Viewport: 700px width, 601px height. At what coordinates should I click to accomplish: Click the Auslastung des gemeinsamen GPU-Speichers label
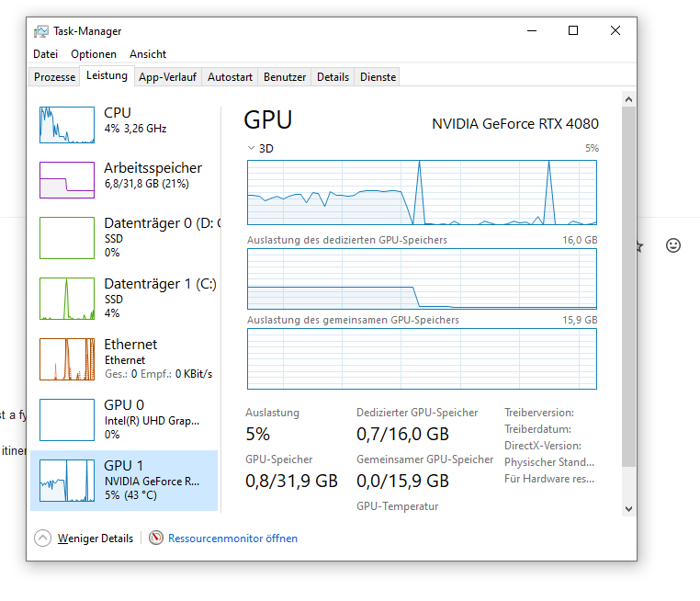click(353, 320)
